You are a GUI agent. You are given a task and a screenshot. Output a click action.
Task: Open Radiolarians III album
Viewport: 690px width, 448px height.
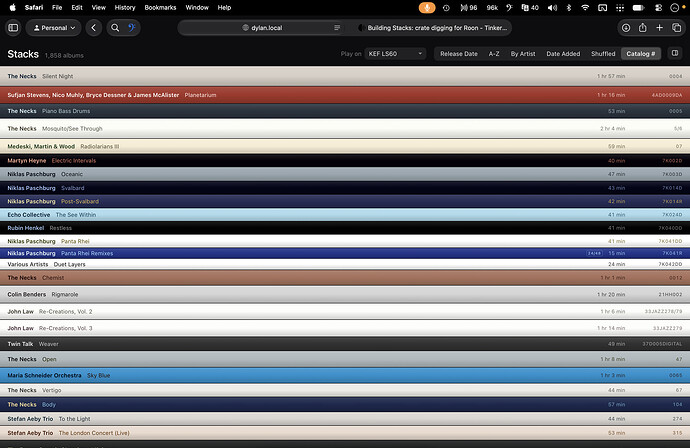tap(345, 146)
